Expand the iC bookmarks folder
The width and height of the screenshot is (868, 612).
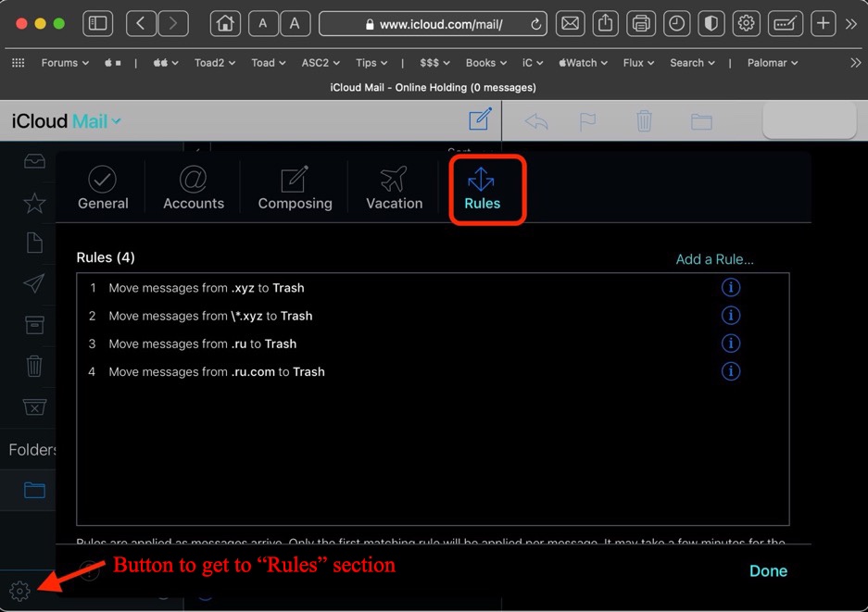[x=532, y=63]
